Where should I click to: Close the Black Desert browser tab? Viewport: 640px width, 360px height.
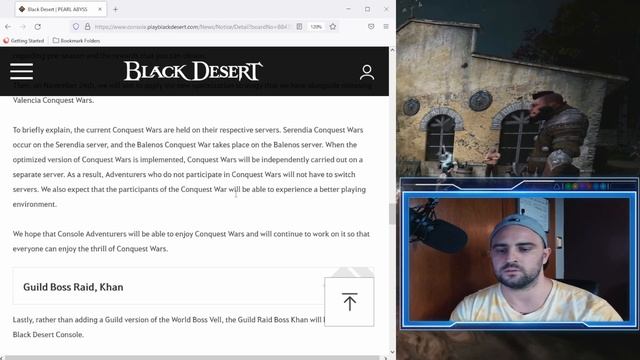point(100,9)
